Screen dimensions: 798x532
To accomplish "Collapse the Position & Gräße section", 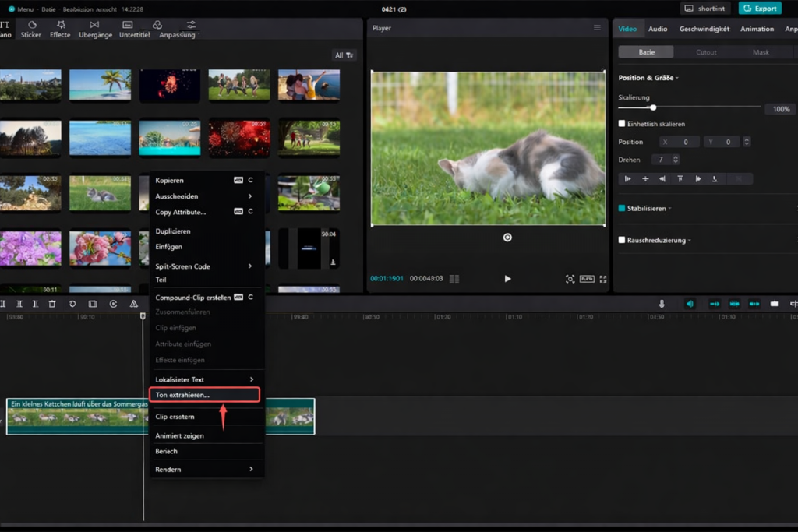I will click(x=677, y=78).
